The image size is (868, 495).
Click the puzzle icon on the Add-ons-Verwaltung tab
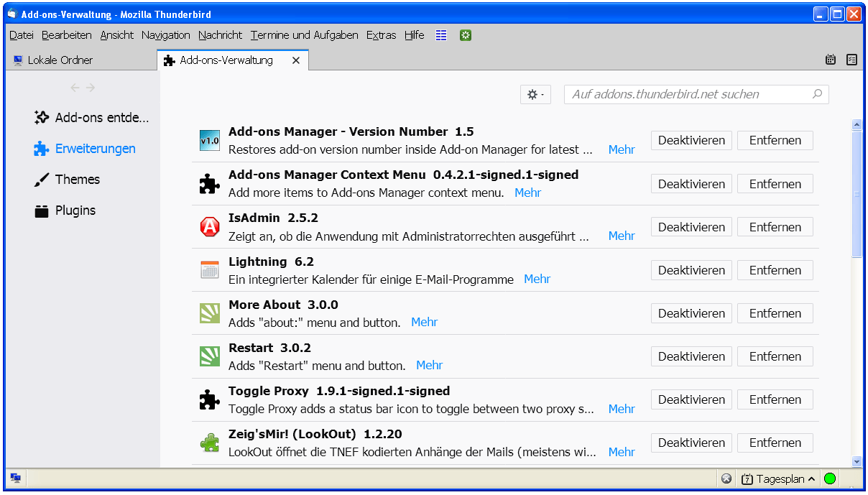(x=170, y=60)
